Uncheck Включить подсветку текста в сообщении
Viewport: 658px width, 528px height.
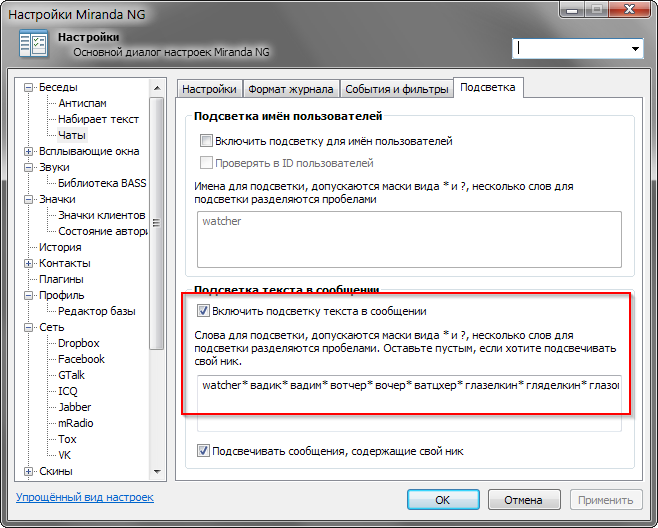203,311
